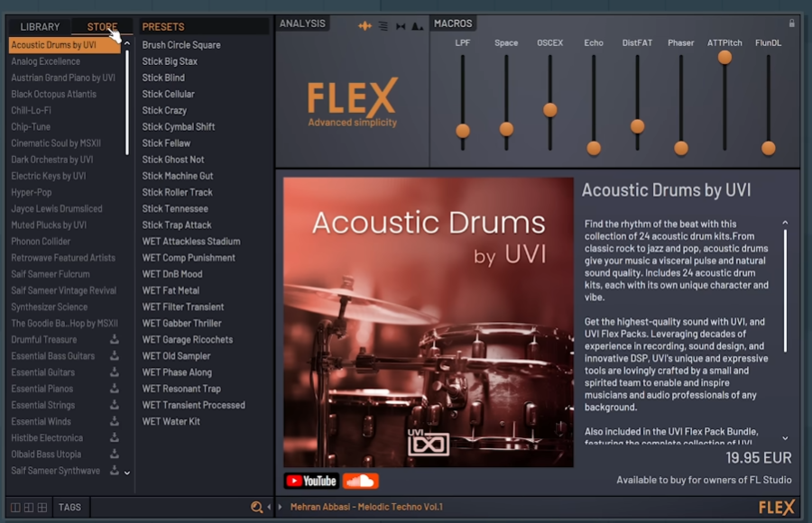Screen dimensions: 812x523
Task: Select Synthesizer Science pack
Action: click(65, 307)
